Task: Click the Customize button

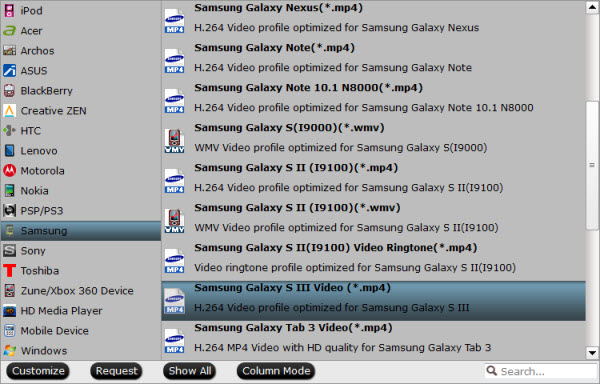Action: pos(38,371)
